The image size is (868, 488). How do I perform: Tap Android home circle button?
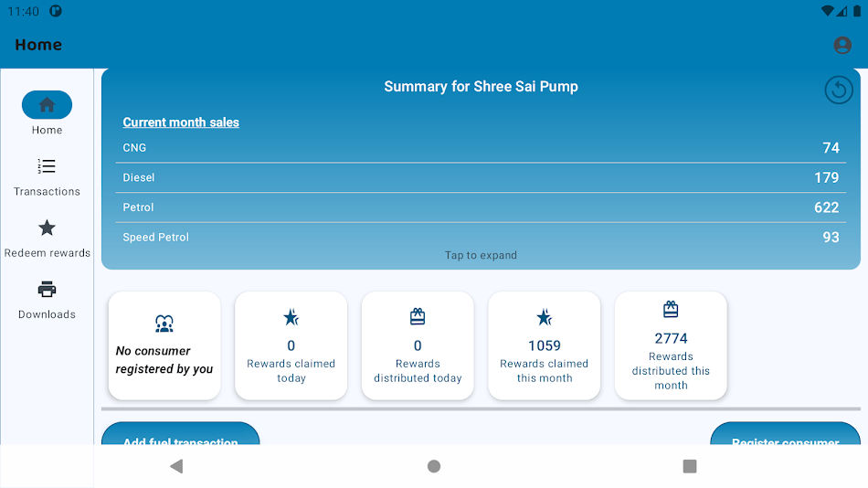click(434, 466)
